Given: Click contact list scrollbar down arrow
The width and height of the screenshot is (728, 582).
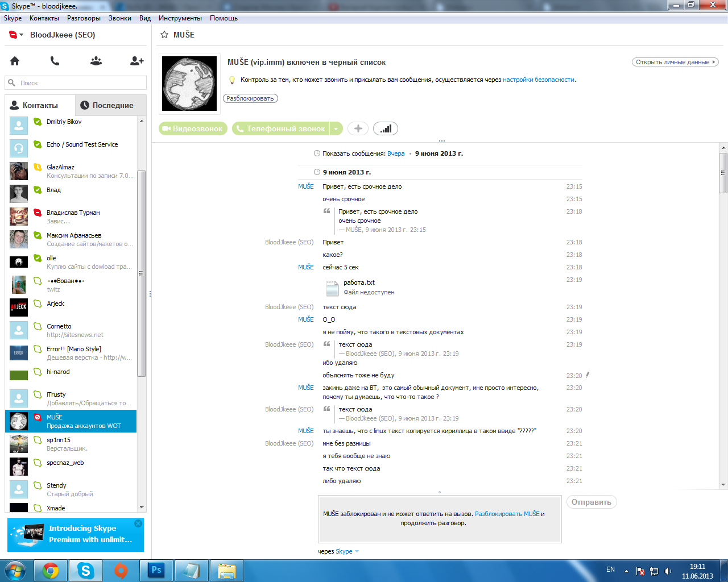Looking at the screenshot, I should (142, 508).
